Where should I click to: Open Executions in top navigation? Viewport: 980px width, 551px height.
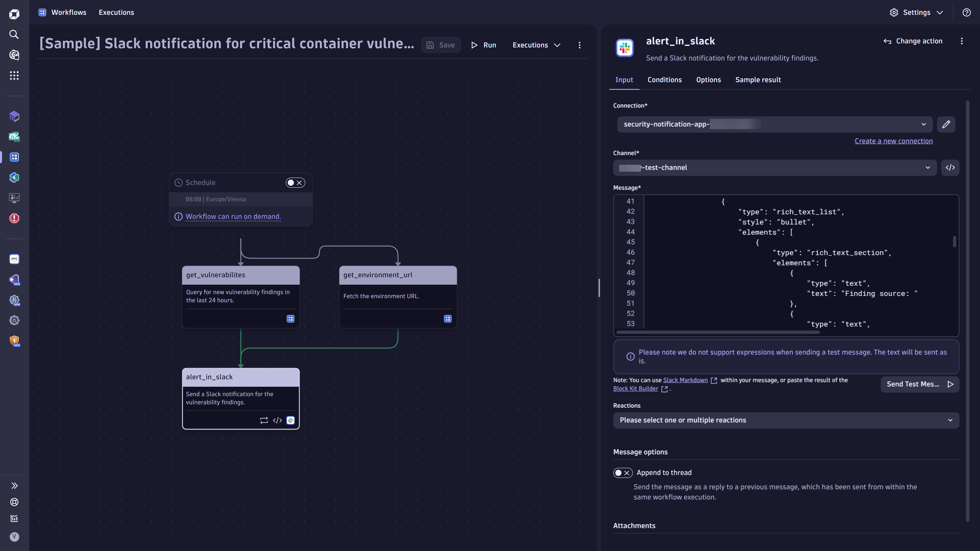point(116,12)
